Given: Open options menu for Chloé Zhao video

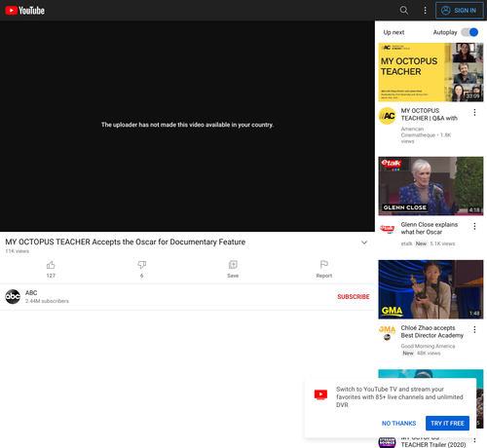Looking at the screenshot, I should 474,329.
